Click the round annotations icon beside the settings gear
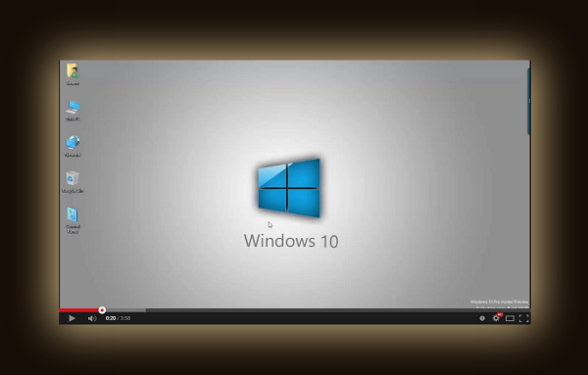588x375 pixels. [x=482, y=318]
